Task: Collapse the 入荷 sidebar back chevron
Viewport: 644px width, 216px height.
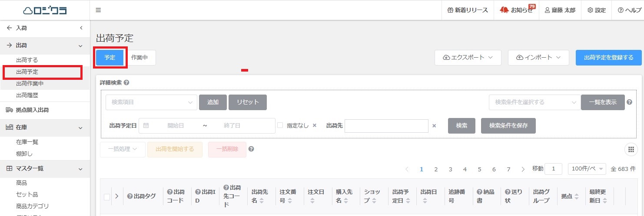Action: click(81, 28)
